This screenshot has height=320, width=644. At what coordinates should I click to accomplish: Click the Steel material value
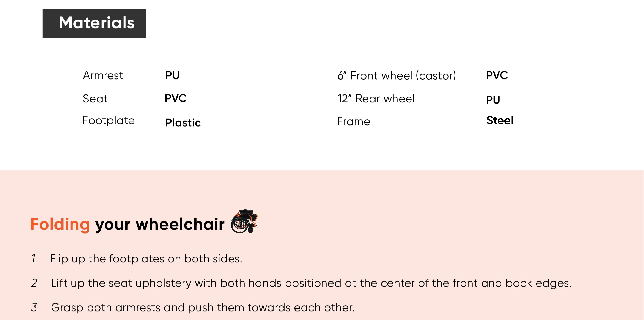point(500,120)
